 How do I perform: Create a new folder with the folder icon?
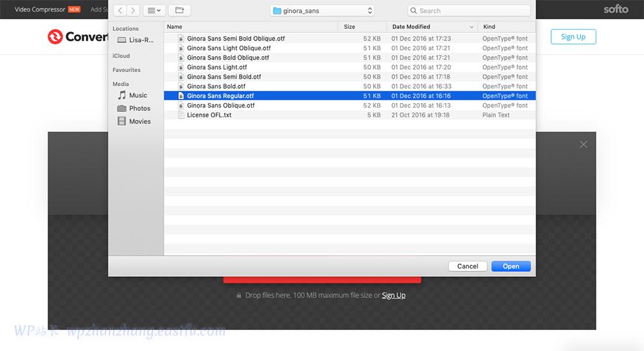180,11
